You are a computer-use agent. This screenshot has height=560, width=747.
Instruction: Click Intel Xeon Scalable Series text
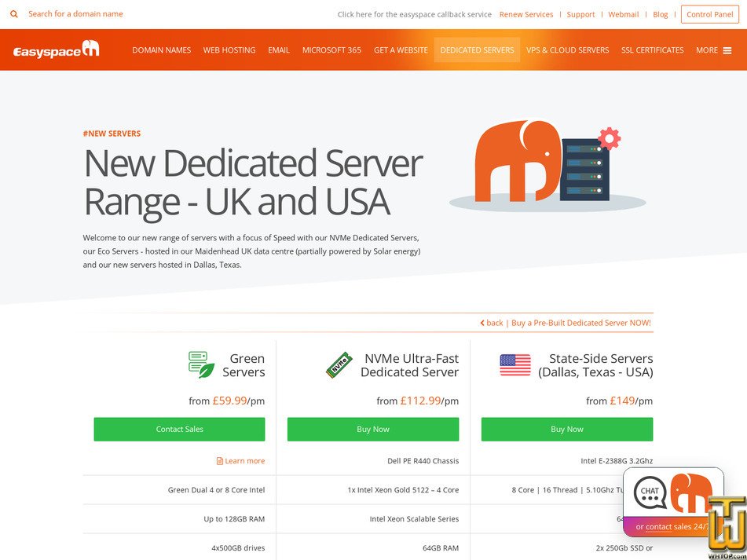[414, 519]
